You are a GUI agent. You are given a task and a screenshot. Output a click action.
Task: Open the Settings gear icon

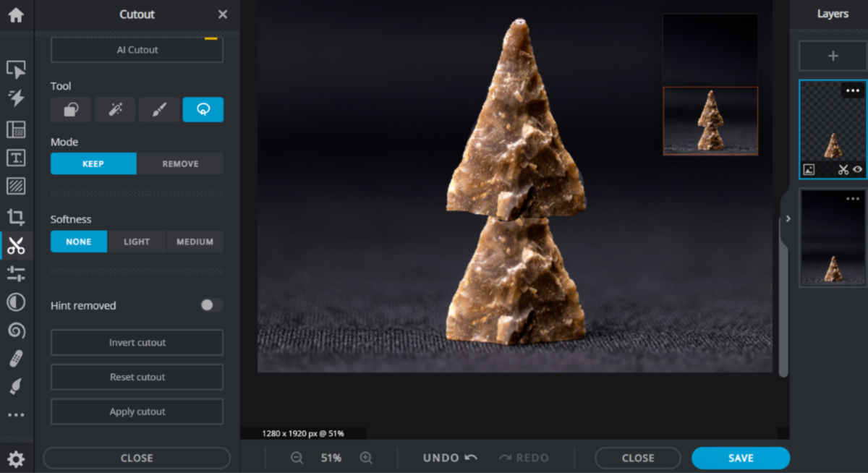point(16,459)
